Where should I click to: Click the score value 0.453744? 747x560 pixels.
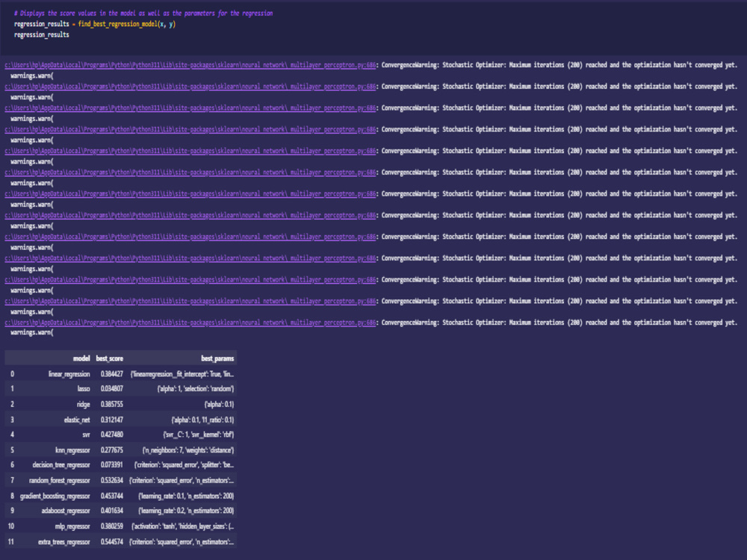(112, 497)
